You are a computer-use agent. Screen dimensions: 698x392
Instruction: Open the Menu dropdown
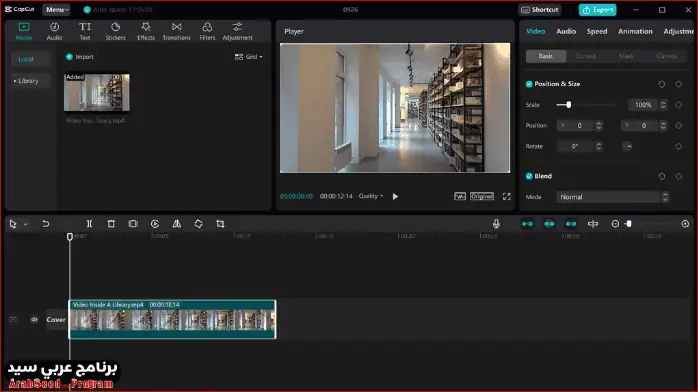(57, 9)
